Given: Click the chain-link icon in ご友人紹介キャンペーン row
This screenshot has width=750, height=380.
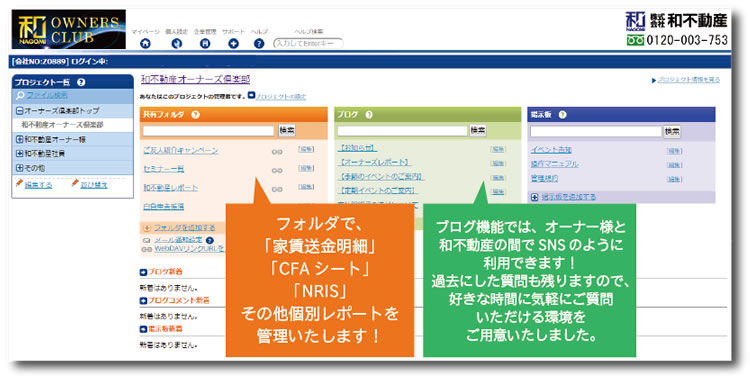Looking at the screenshot, I should (277, 152).
